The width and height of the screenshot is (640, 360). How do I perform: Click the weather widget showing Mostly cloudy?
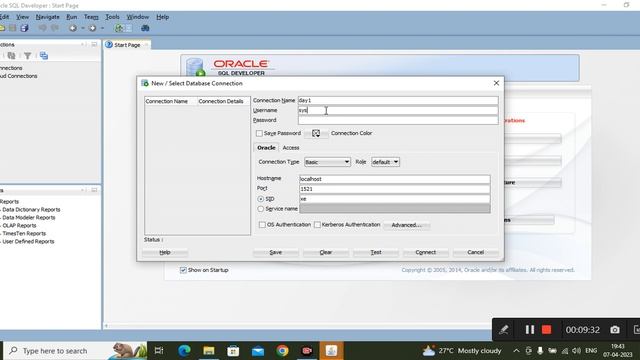[x=462, y=351]
